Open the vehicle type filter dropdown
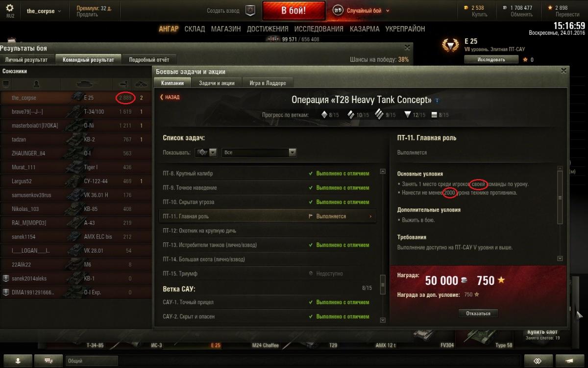 coord(206,153)
